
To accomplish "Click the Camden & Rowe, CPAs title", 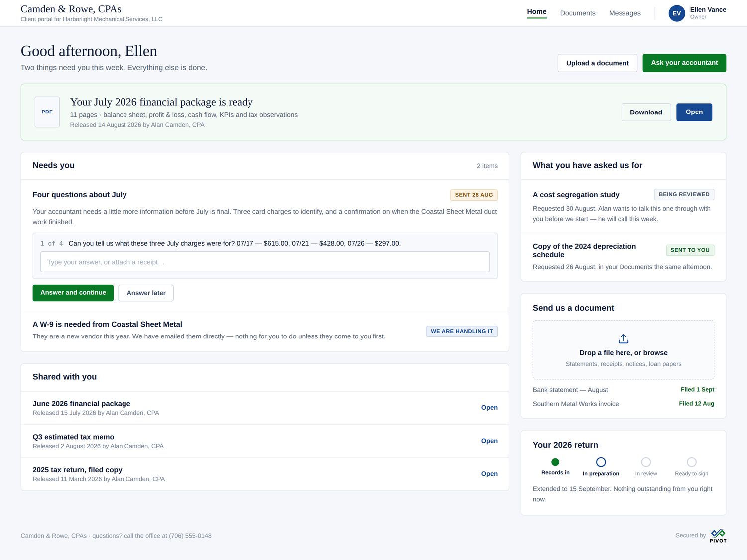I will [x=71, y=9].
